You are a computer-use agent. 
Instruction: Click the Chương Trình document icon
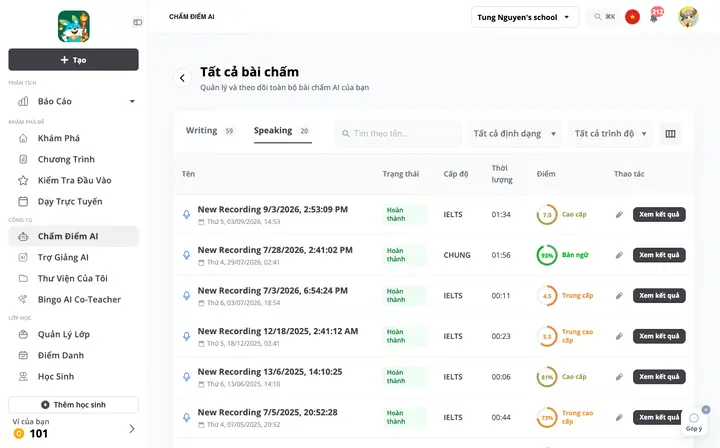click(x=23, y=159)
